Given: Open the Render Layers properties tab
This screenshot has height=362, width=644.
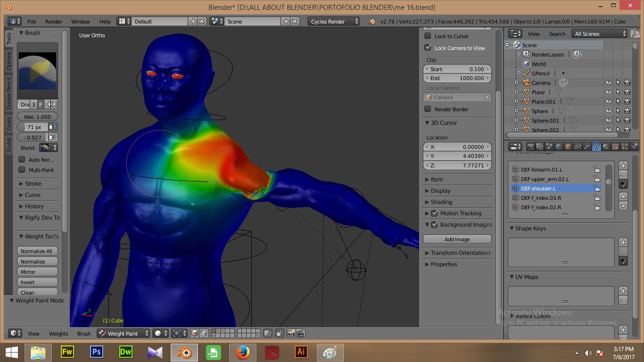Looking at the screenshot, I should coord(540,147).
